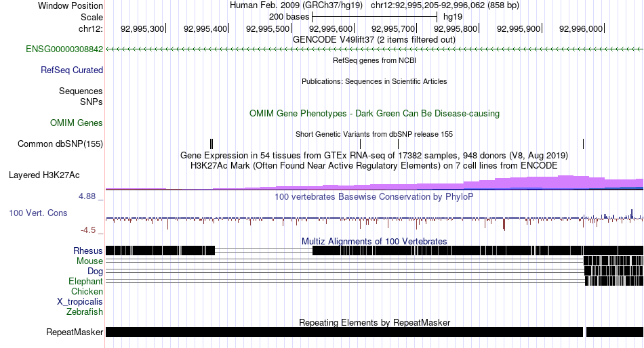Click the ENSG00000308842 gene label
This screenshot has height=348, width=644.
click(x=64, y=49)
